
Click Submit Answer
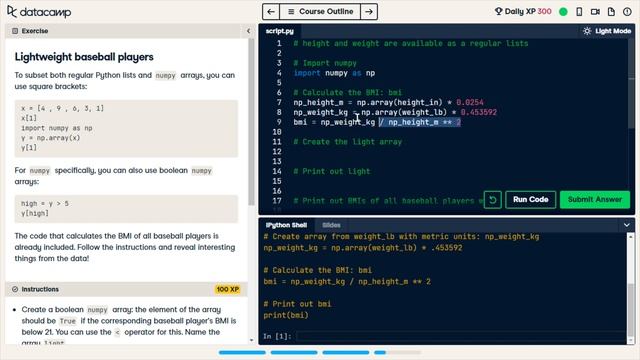(x=595, y=200)
